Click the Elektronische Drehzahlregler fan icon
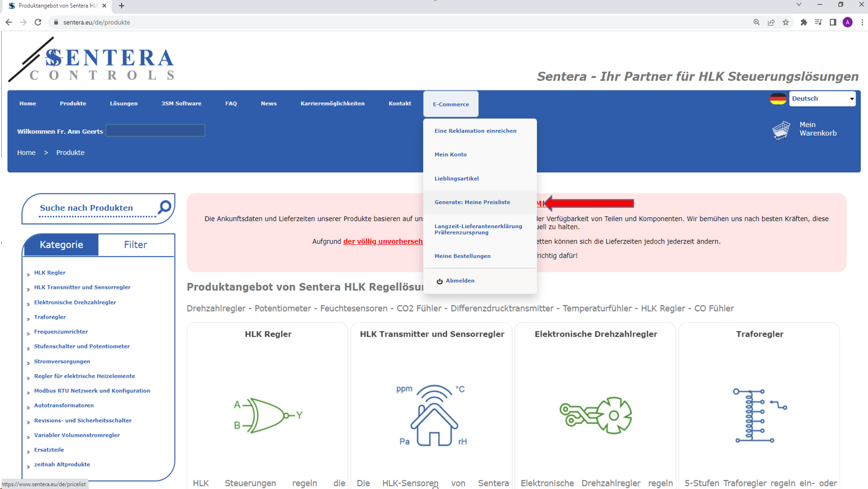Viewport: 868px width, 489px height. [596, 415]
